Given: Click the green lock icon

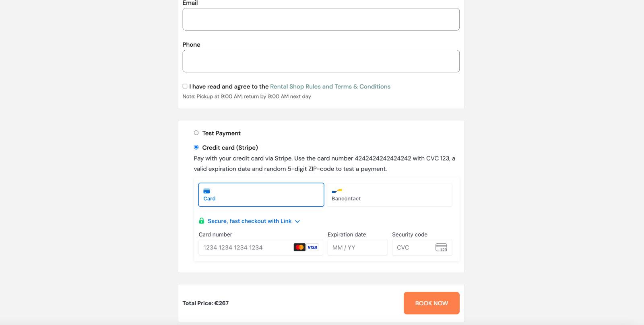Looking at the screenshot, I should coord(202,221).
